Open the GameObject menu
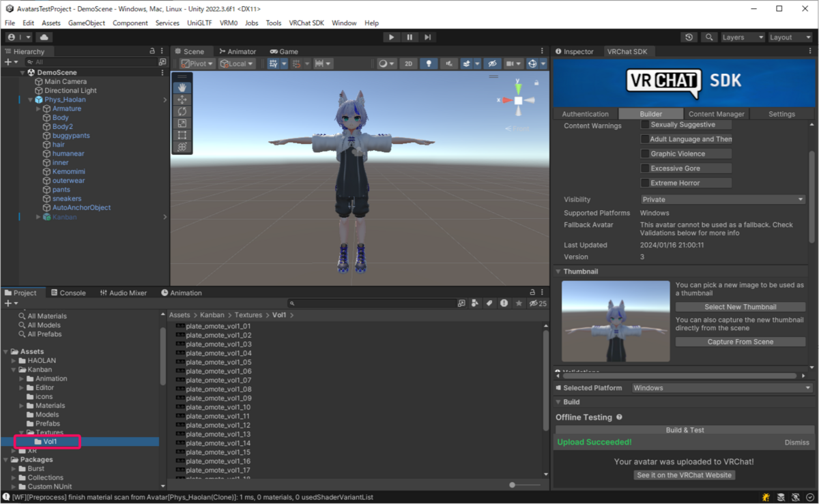The image size is (819, 504). [87, 23]
